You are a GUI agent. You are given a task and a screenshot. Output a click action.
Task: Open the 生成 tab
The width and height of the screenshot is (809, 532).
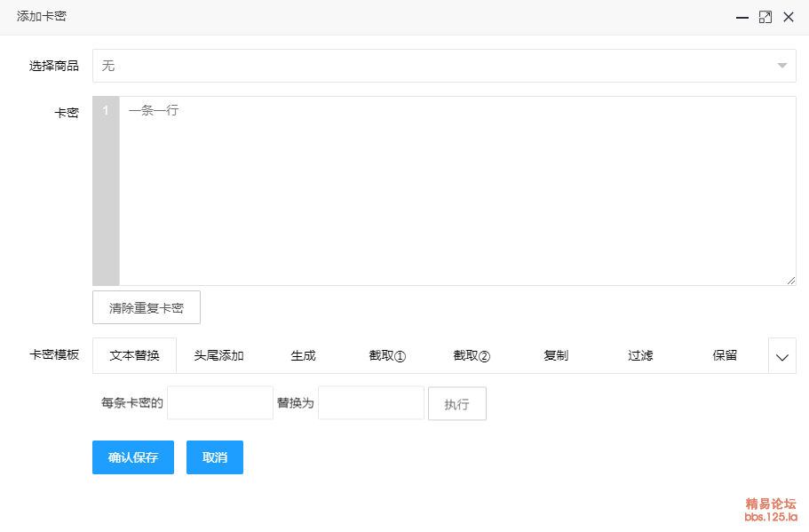coord(303,356)
